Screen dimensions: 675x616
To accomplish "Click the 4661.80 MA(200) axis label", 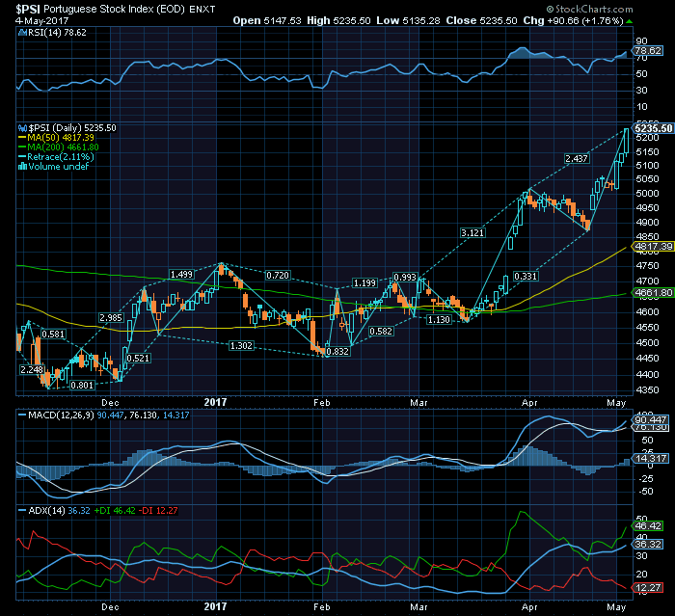I will (x=651, y=292).
